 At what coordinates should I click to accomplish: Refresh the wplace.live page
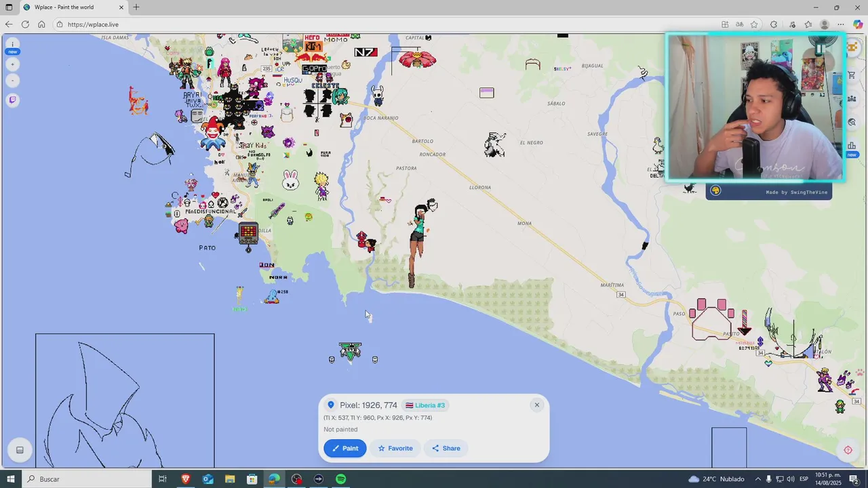point(25,24)
